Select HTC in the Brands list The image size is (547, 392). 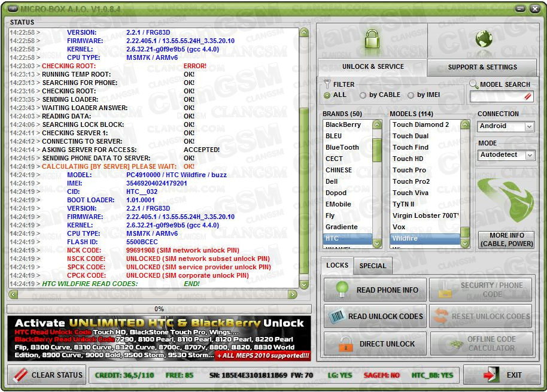click(x=348, y=239)
